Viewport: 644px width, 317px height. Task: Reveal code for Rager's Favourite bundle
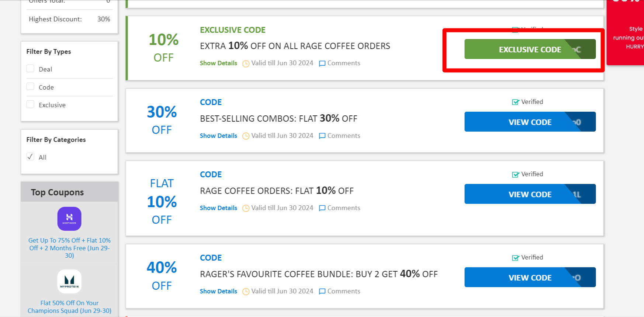pos(530,278)
